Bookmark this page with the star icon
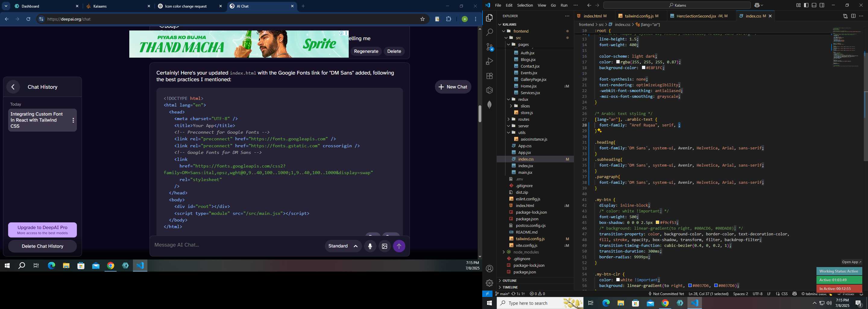 pos(423,19)
